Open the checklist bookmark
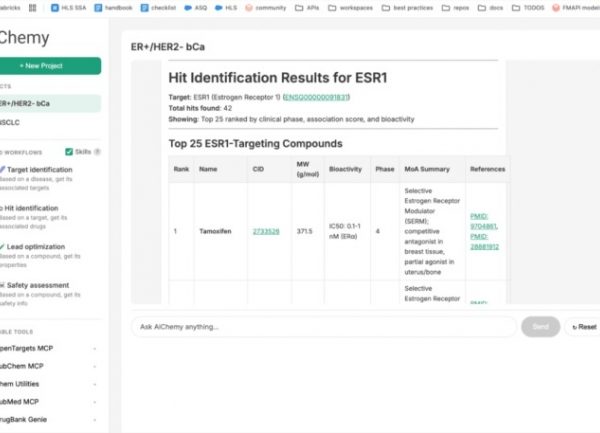Image resolution: width=600 pixels, height=433 pixels. pos(158,8)
